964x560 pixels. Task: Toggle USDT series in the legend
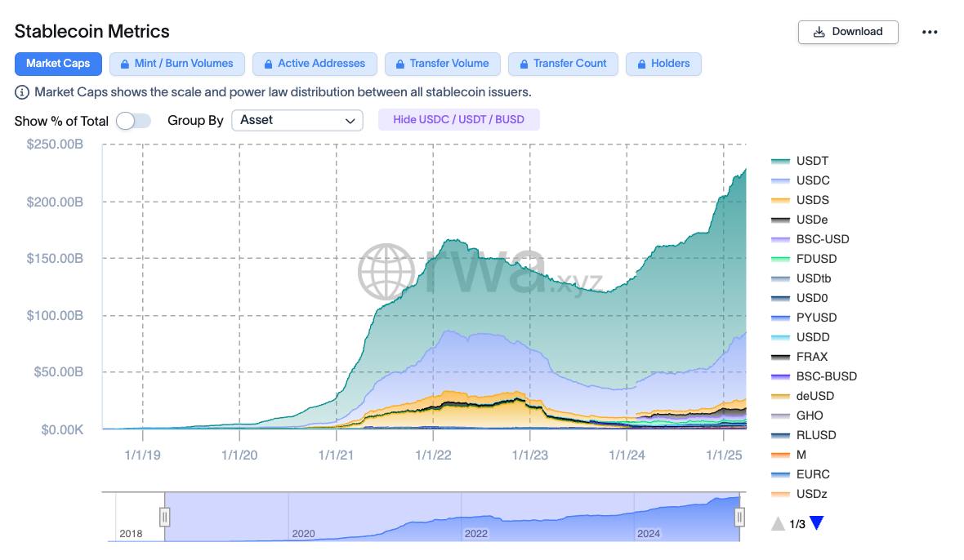click(x=800, y=161)
